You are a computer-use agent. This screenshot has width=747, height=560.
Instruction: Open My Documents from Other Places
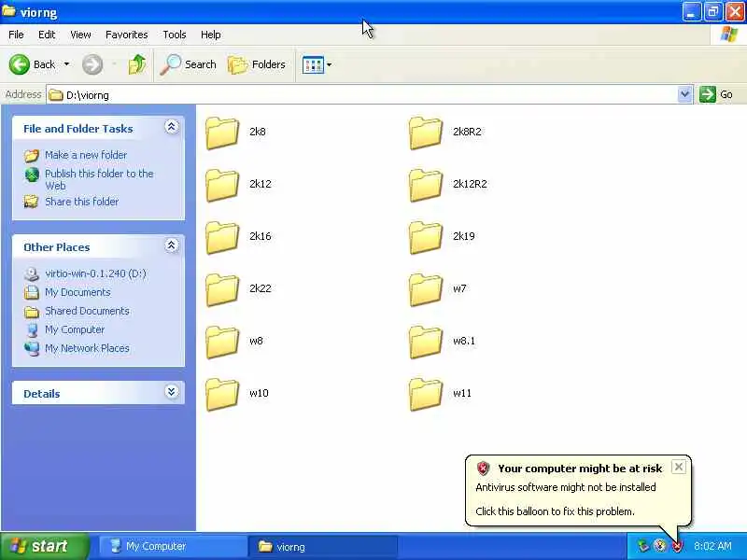pos(78,292)
